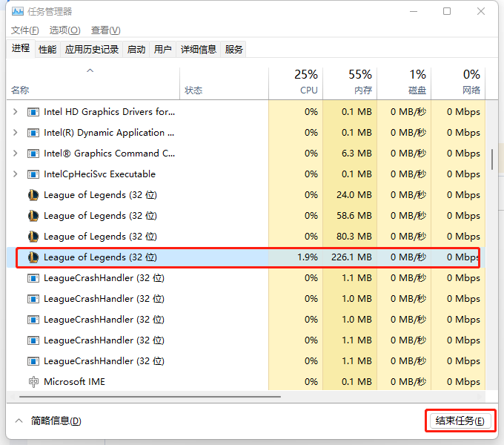Image resolution: width=504 pixels, height=445 pixels.
Task: Click League of Legends icon in 80.3 MB row
Action: pyautogui.click(x=33, y=237)
